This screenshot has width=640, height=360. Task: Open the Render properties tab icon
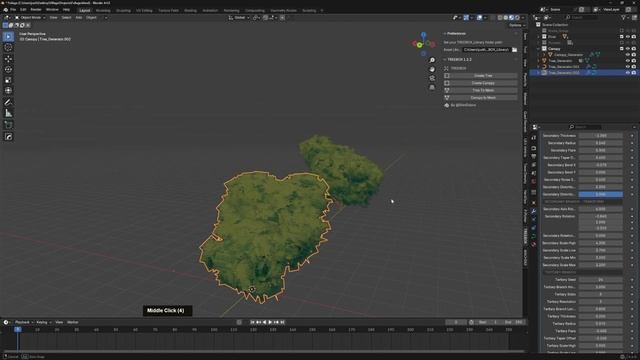pyautogui.click(x=533, y=148)
